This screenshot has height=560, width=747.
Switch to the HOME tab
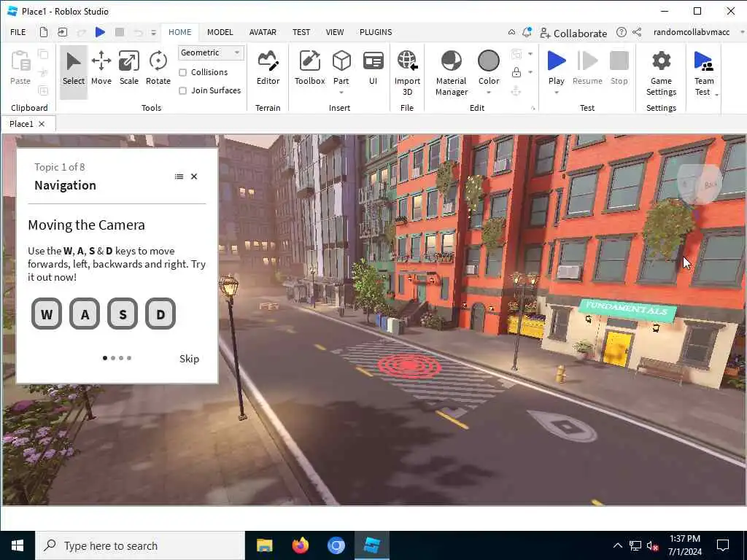coord(180,32)
